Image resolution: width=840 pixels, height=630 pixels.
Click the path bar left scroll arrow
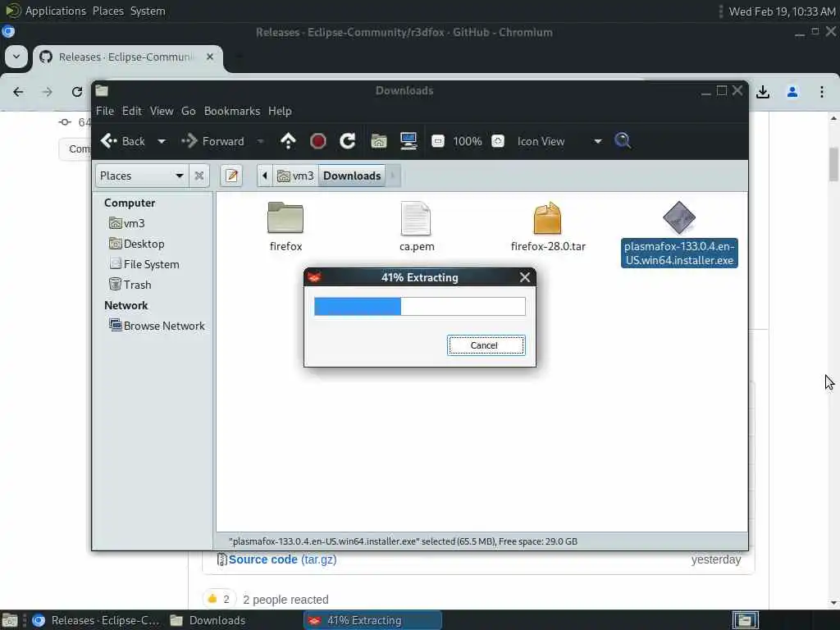[265, 176]
